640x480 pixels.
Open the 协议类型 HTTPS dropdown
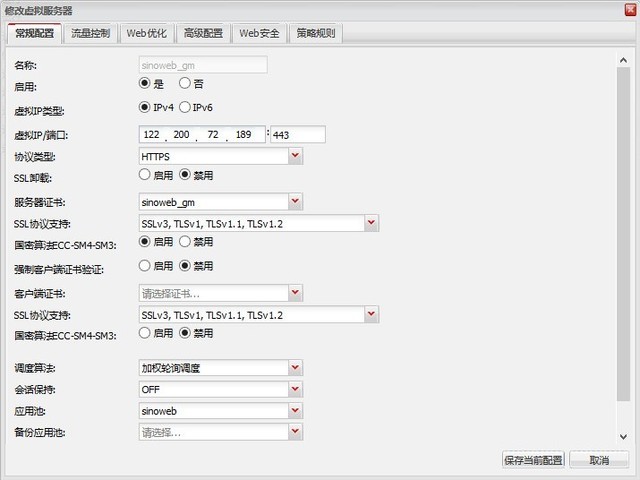coord(295,156)
